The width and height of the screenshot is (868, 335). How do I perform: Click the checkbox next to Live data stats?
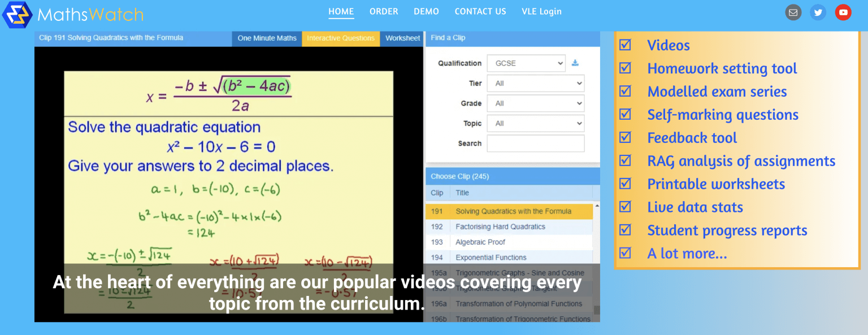point(625,207)
